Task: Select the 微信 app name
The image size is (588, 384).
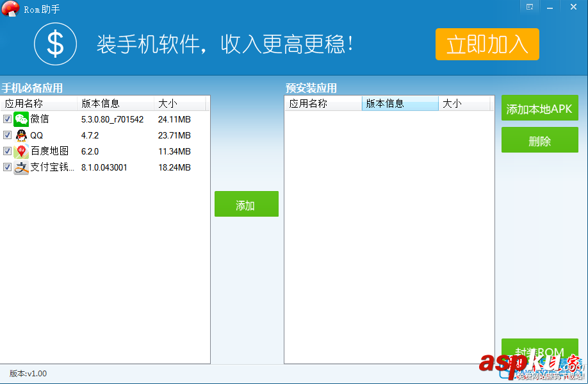Action: point(40,119)
